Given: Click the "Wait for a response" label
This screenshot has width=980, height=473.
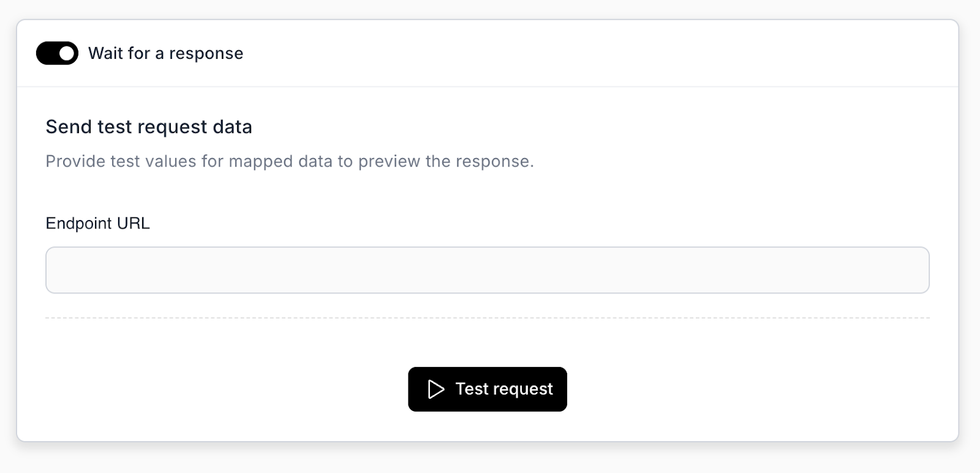Looking at the screenshot, I should click(165, 53).
